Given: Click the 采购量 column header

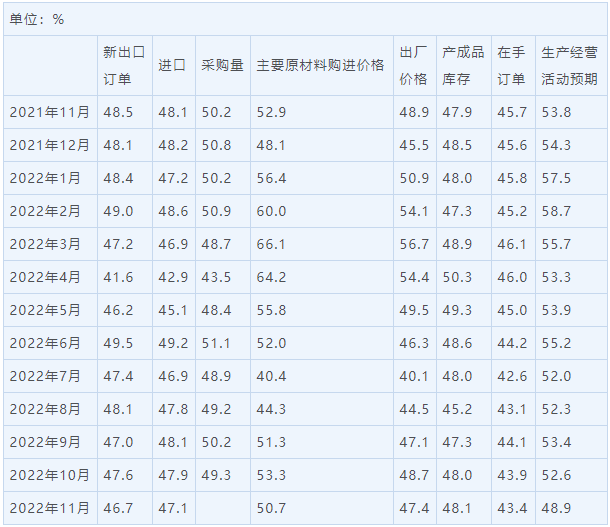Looking at the screenshot, I should pos(223,65).
